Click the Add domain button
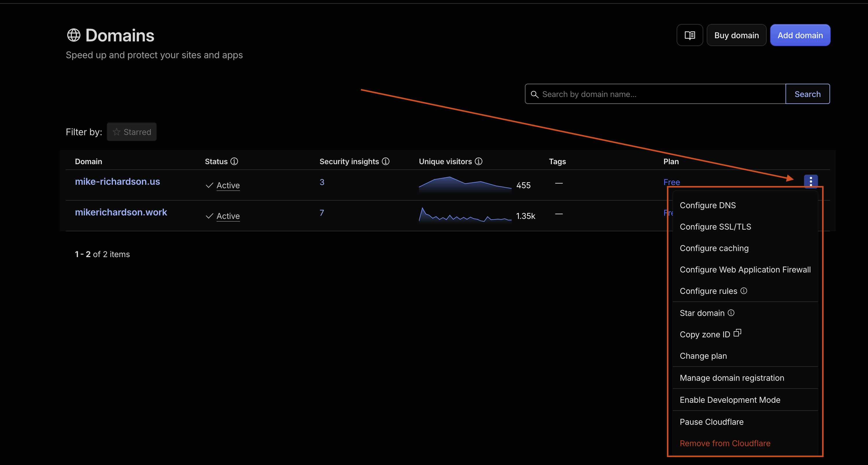The width and height of the screenshot is (868, 465). click(800, 35)
